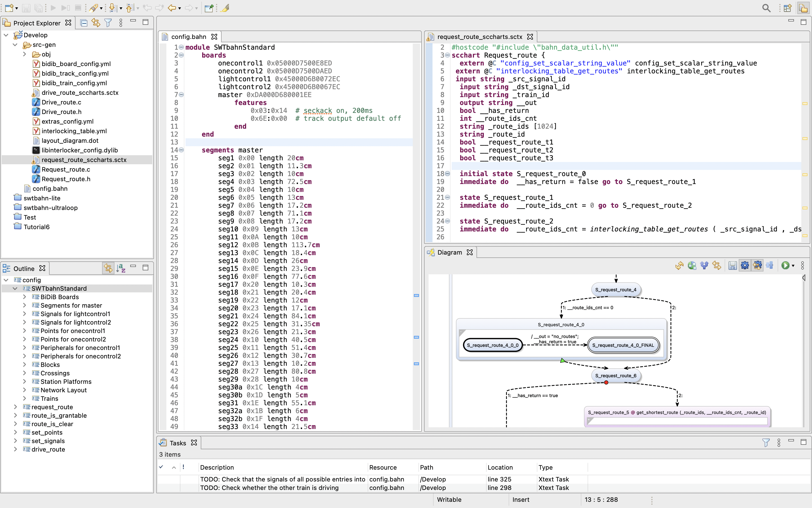Select S_request_route_4_0_FINAL state
The height and width of the screenshot is (508, 812).
623,345
